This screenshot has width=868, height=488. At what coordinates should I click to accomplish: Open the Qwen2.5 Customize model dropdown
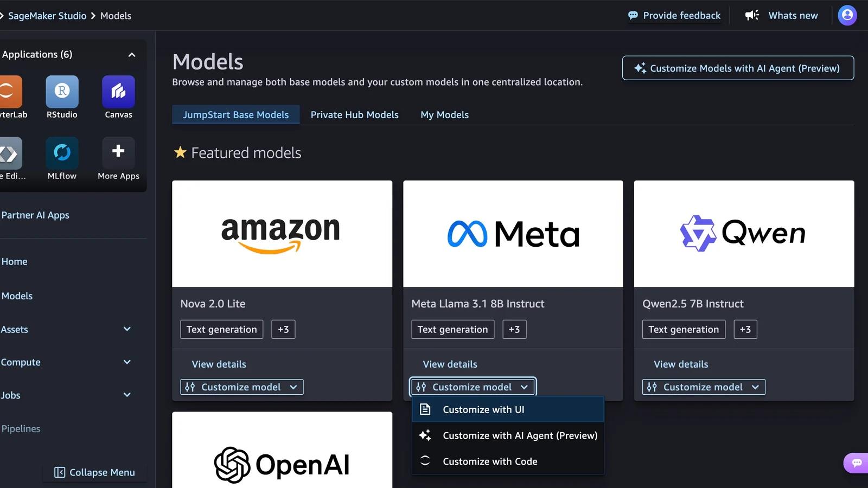pyautogui.click(x=703, y=387)
